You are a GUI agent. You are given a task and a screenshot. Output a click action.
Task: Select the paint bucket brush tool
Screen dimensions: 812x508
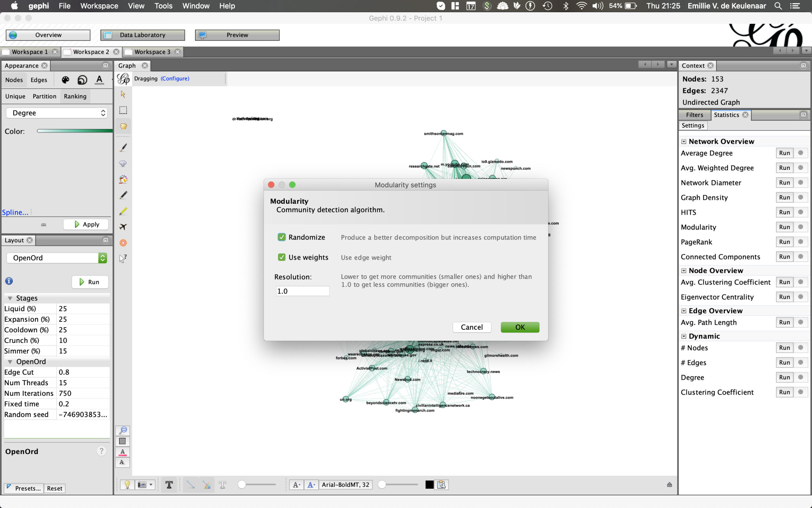pyautogui.click(x=123, y=179)
